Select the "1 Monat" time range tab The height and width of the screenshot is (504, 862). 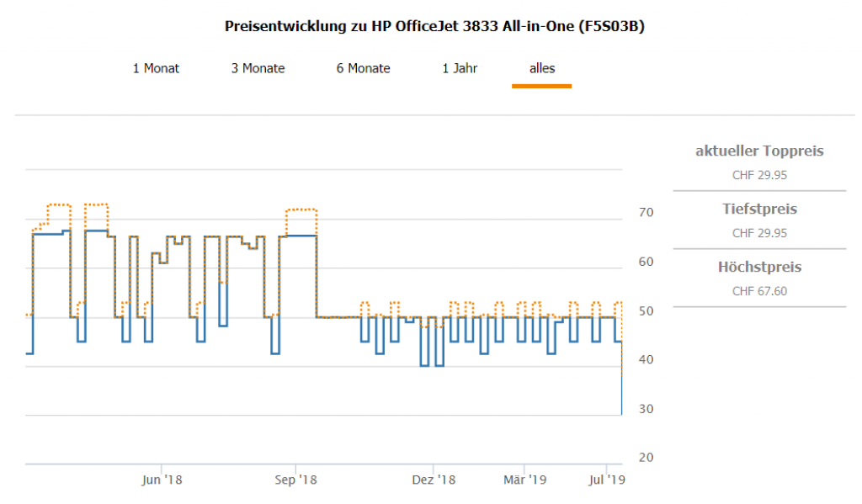point(156,68)
